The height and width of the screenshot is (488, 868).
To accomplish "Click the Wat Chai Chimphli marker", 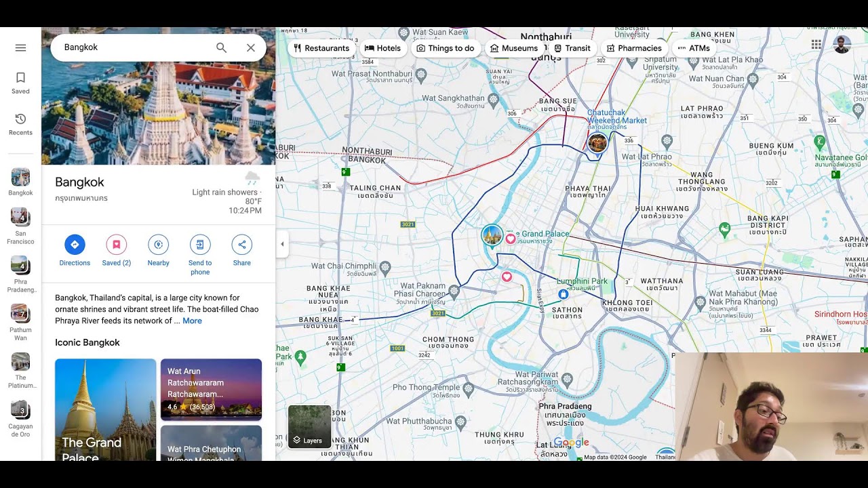I will tap(385, 267).
